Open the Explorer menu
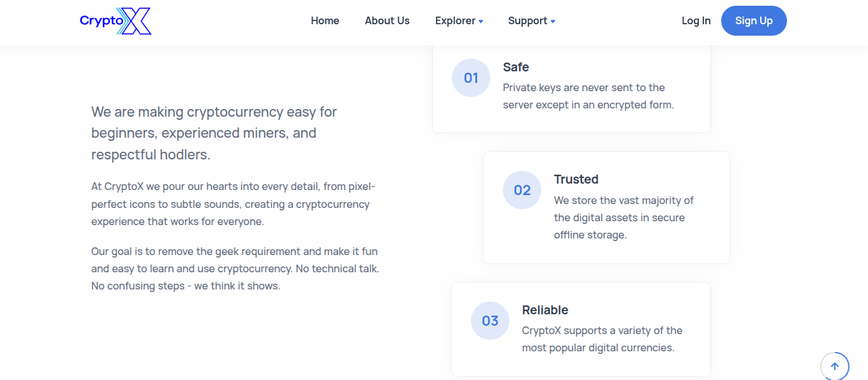Screen dimensions: 868x380 click(x=455, y=21)
